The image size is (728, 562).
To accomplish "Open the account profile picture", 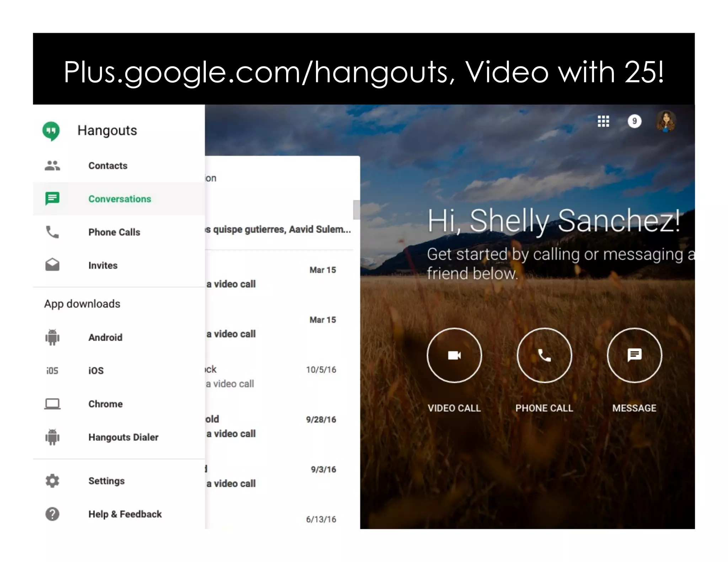I will click(666, 121).
